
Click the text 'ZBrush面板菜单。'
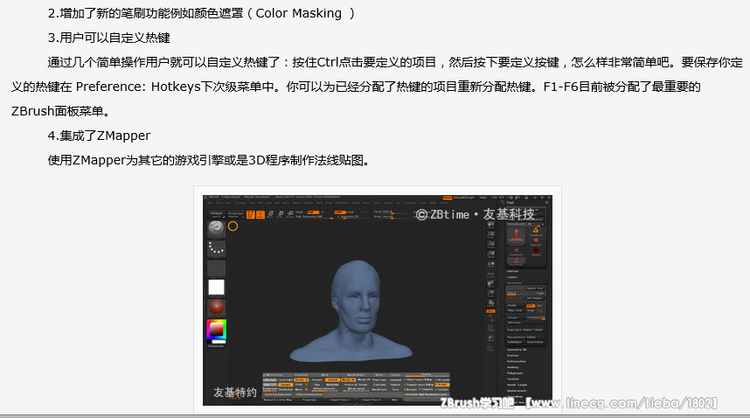tap(61, 111)
